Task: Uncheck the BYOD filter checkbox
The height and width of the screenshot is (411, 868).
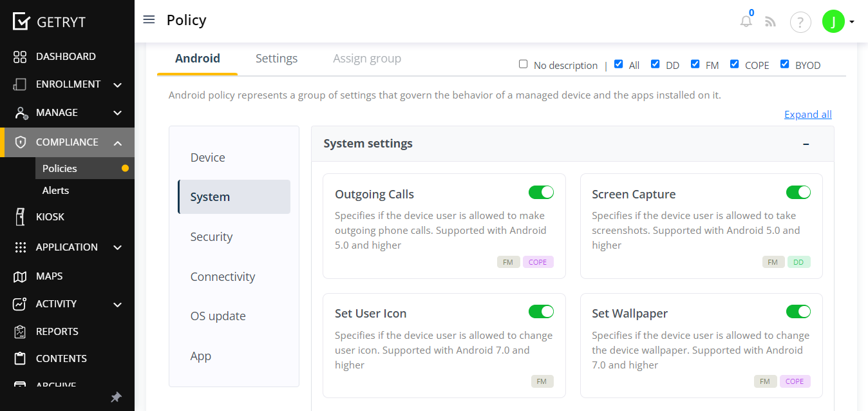Action: tap(784, 64)
